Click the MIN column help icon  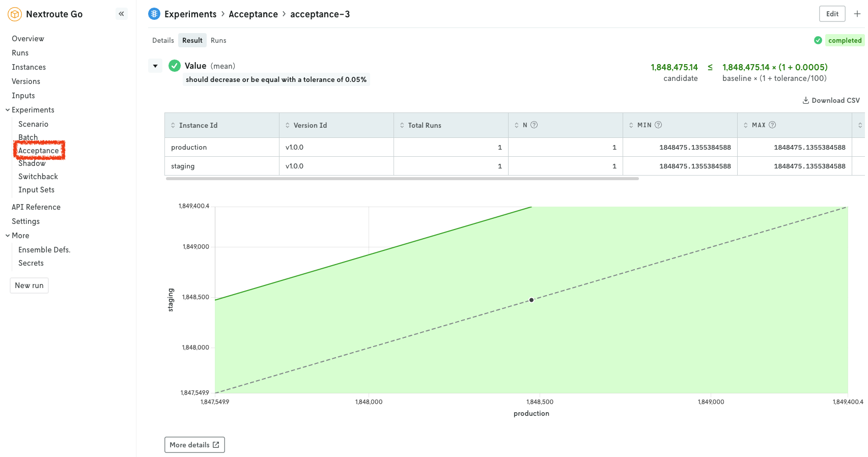pos(658,125)
